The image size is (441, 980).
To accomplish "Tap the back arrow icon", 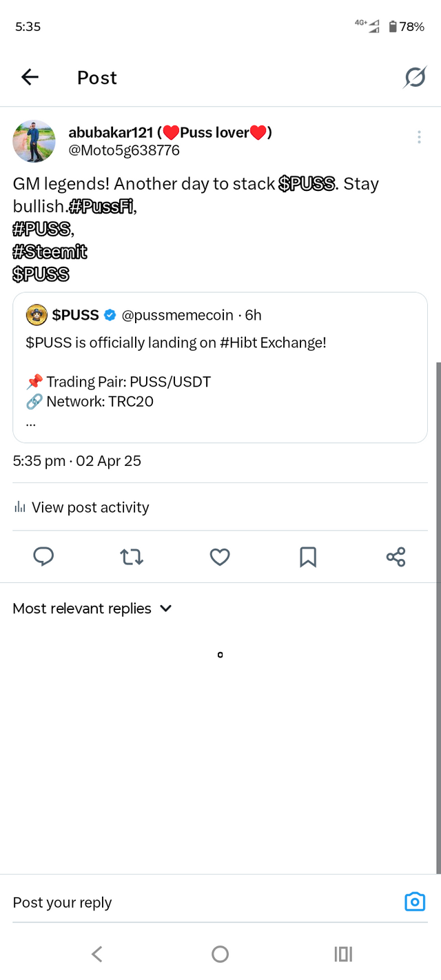I will point(30,78).
